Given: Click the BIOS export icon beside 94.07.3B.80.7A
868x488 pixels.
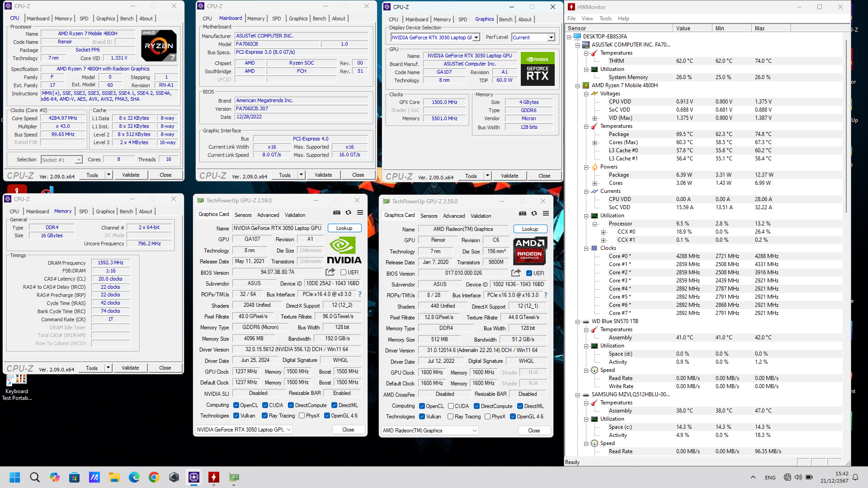Looking at the screenshot, I should 330,272.
